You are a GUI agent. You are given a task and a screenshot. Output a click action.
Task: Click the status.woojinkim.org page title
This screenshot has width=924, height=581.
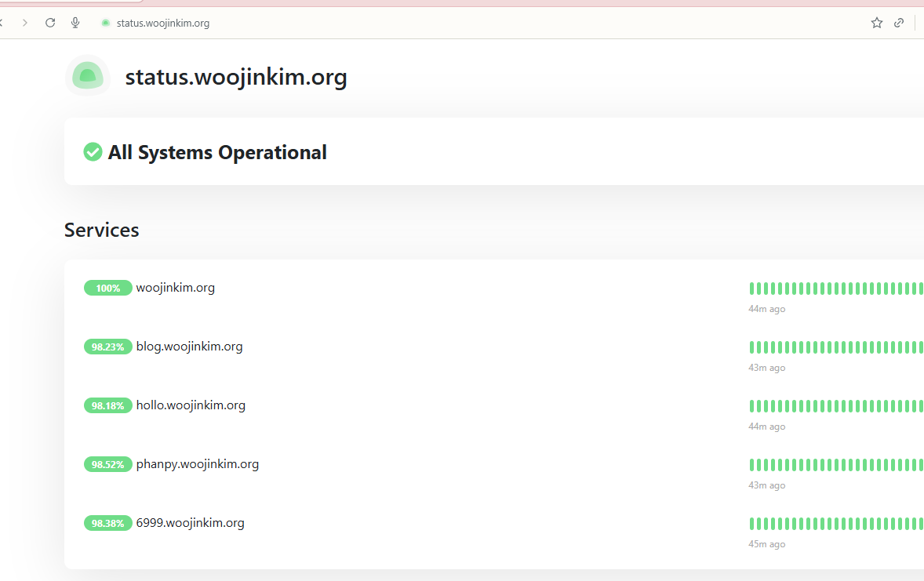(236, 78)
